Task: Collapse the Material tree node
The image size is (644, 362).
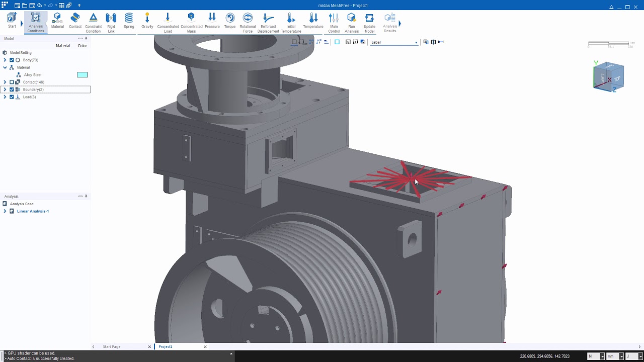Action: (5, 67)
